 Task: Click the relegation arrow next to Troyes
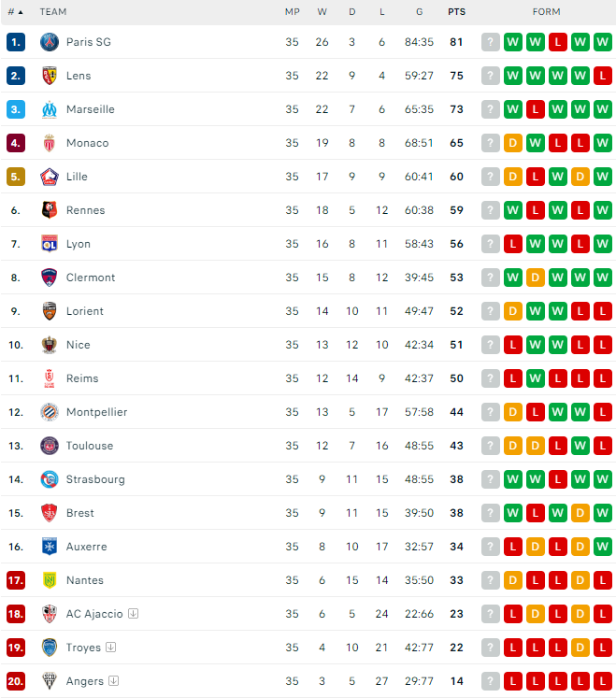pyautogui.click(x=111, y=648)
